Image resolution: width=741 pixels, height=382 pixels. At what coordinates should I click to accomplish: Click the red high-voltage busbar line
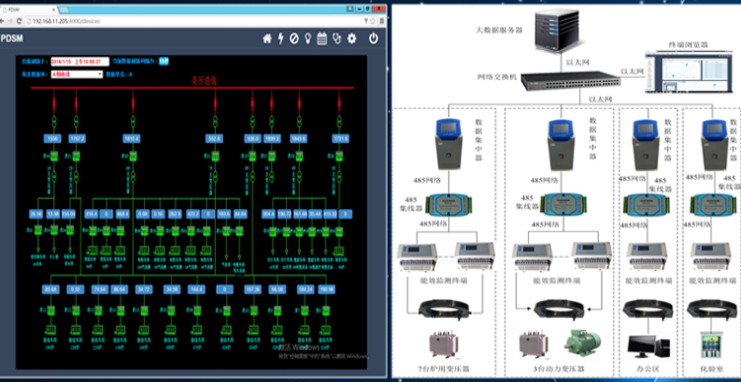(x=192, y=87)
